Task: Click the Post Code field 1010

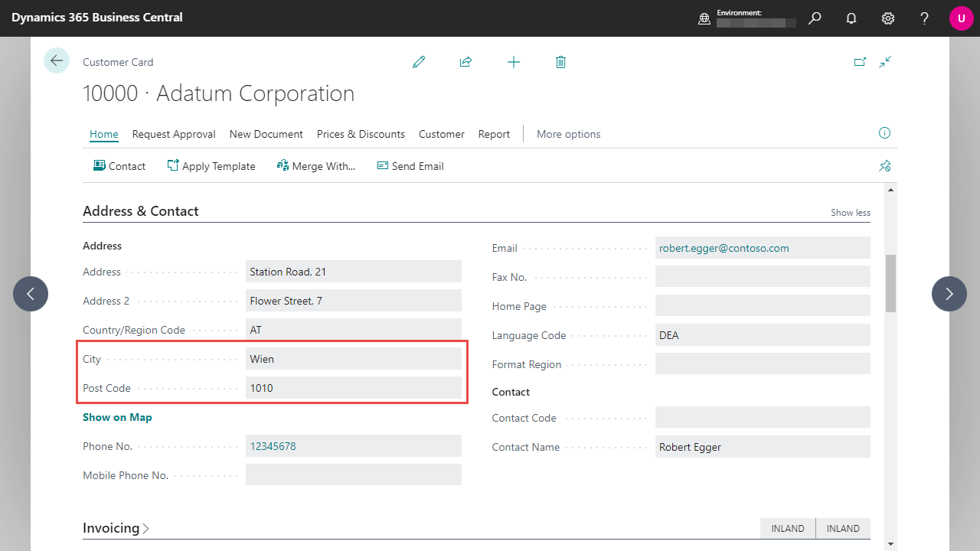Action: [x=354, y=388]
